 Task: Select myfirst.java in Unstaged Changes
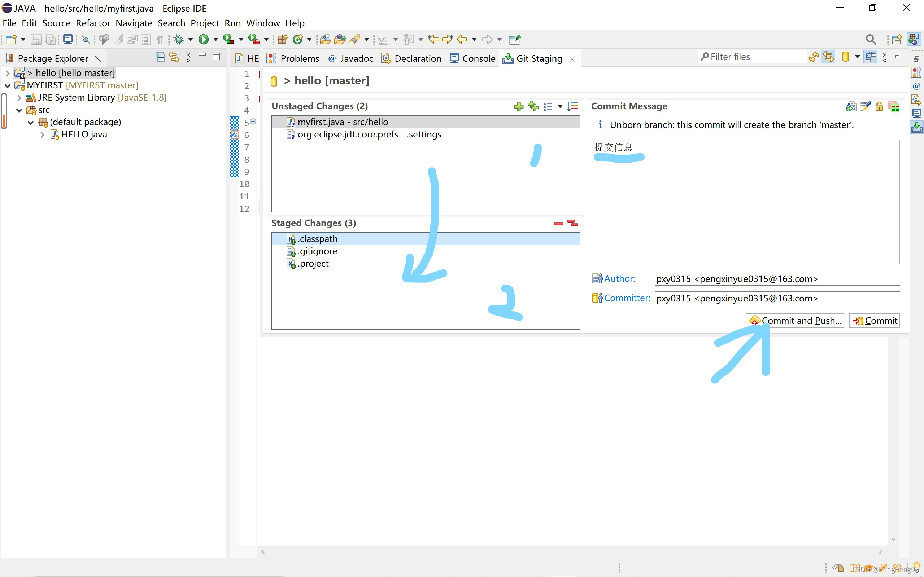point(343,122)
